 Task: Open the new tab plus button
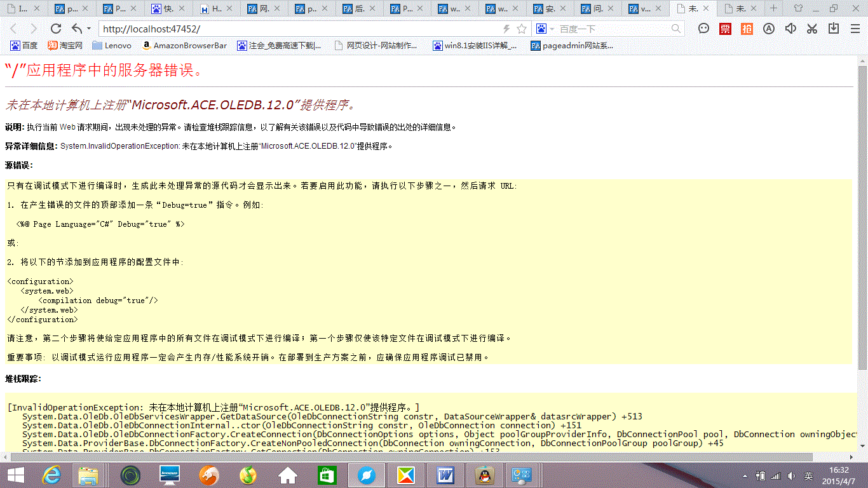click(x=773, y=8)
